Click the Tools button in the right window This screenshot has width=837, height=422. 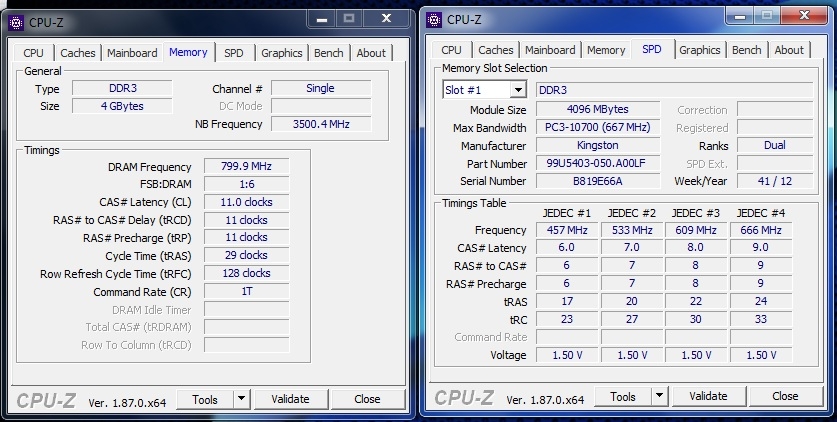pos(623,396)
